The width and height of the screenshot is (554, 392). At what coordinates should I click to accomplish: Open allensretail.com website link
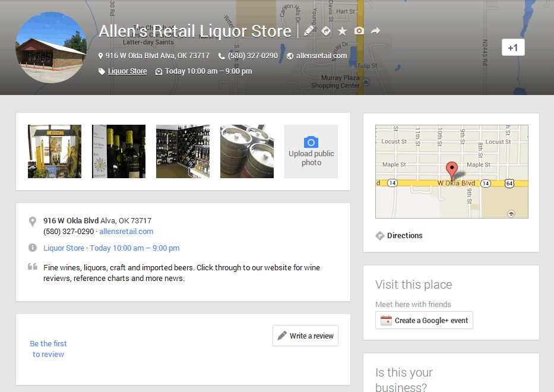click(126, 231)
